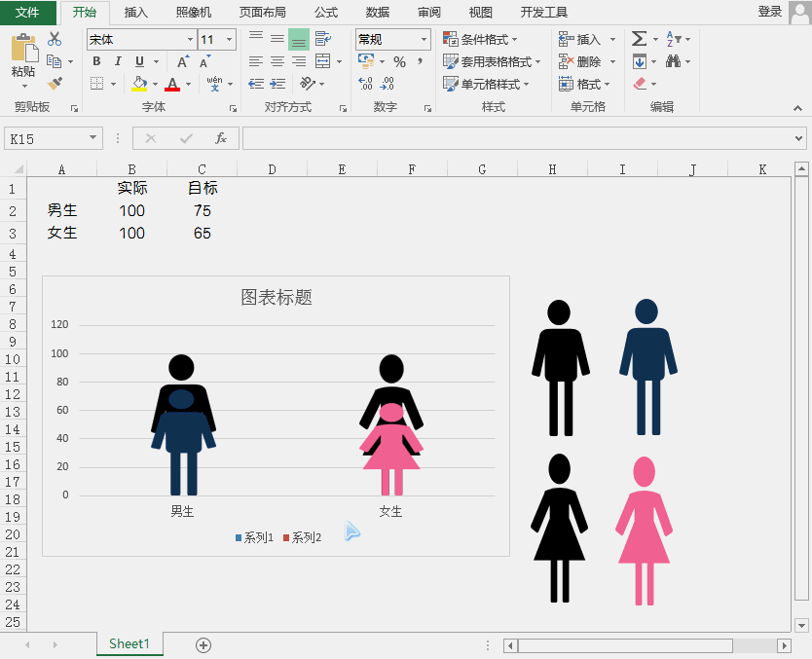Switch to the 开发工具 Developer tab
The image size is (812, 659).
point(543,13)
